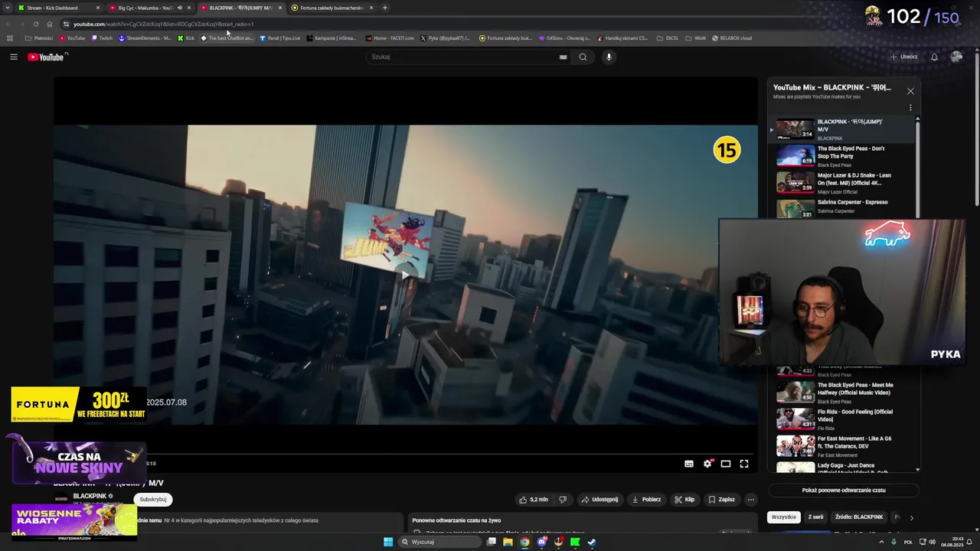Subscribe with the Subskrybuj button
The image size is (980, 551).
(x=152, y=499)
